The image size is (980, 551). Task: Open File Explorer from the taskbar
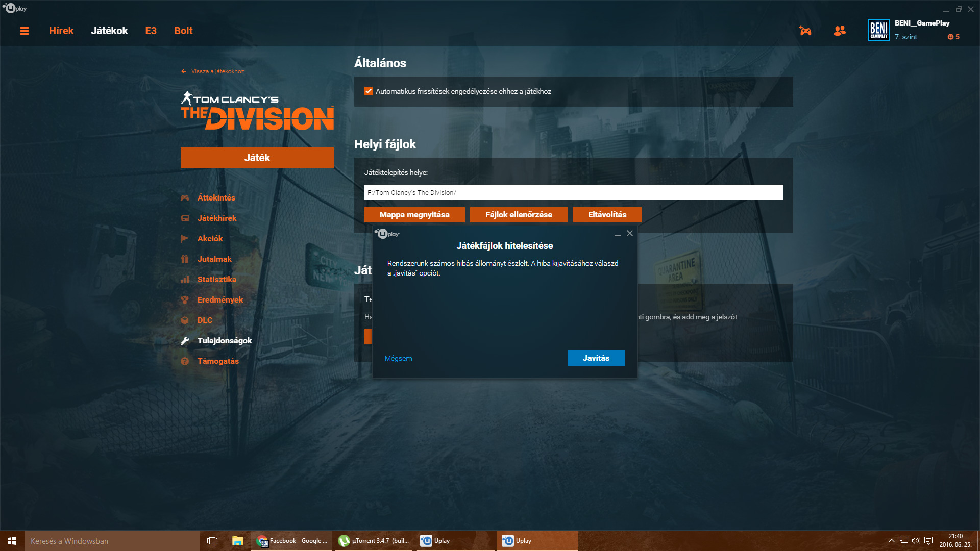[x=237, y=541]
